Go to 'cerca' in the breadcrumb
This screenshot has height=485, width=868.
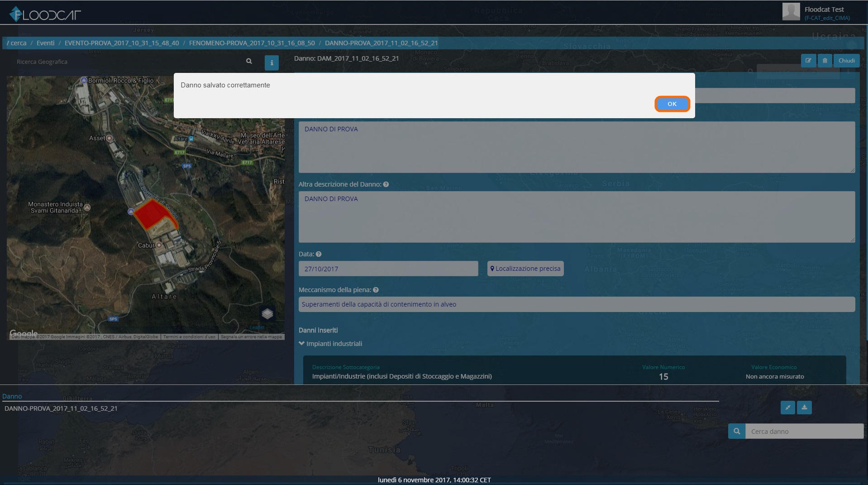18,43
